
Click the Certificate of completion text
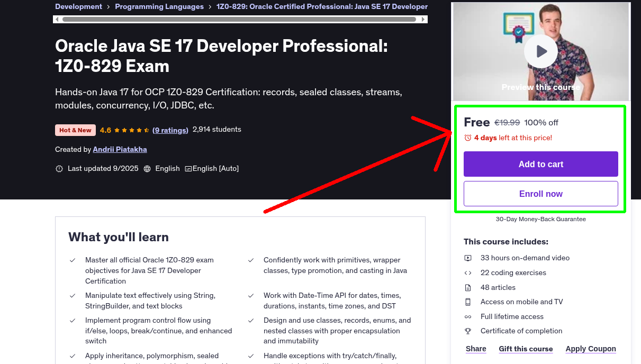(x=521, y=331)
